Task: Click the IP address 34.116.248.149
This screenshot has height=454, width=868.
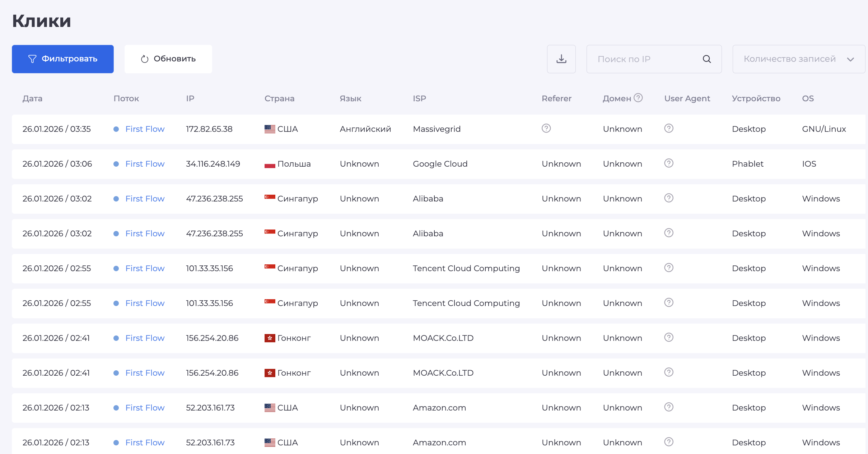Action: [213, 164]
